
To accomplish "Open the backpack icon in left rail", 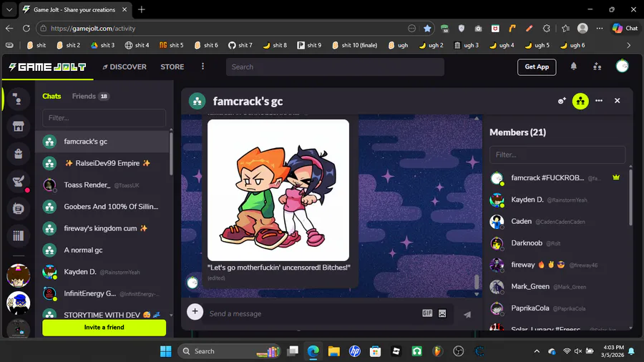I will (18, 154).
